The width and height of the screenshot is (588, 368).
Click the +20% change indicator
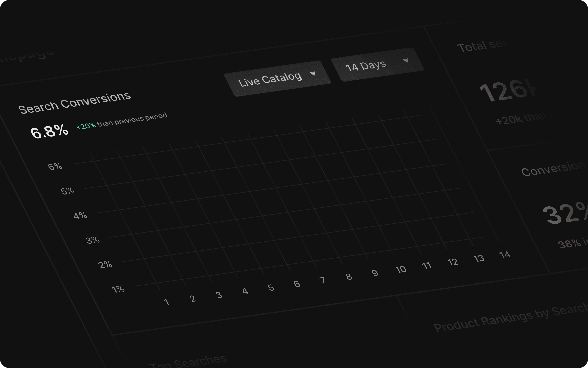tap(86, 126)
